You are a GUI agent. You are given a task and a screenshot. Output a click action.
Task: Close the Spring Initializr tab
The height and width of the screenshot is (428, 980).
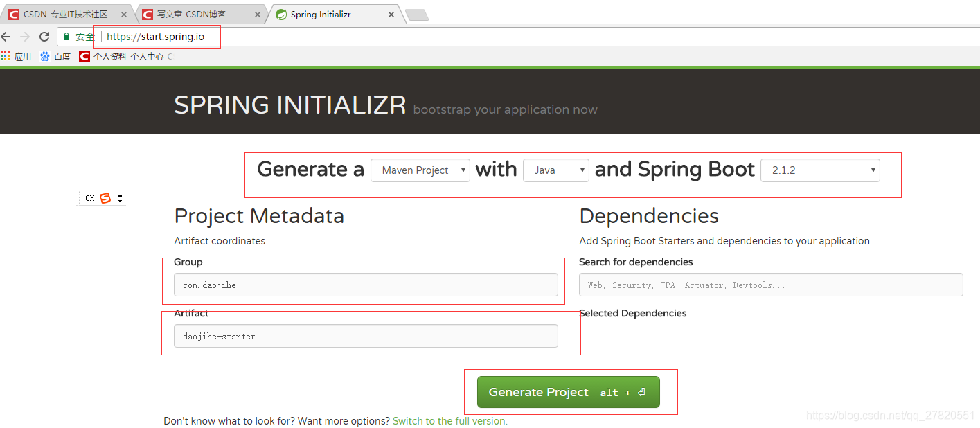tap(391, 15)
